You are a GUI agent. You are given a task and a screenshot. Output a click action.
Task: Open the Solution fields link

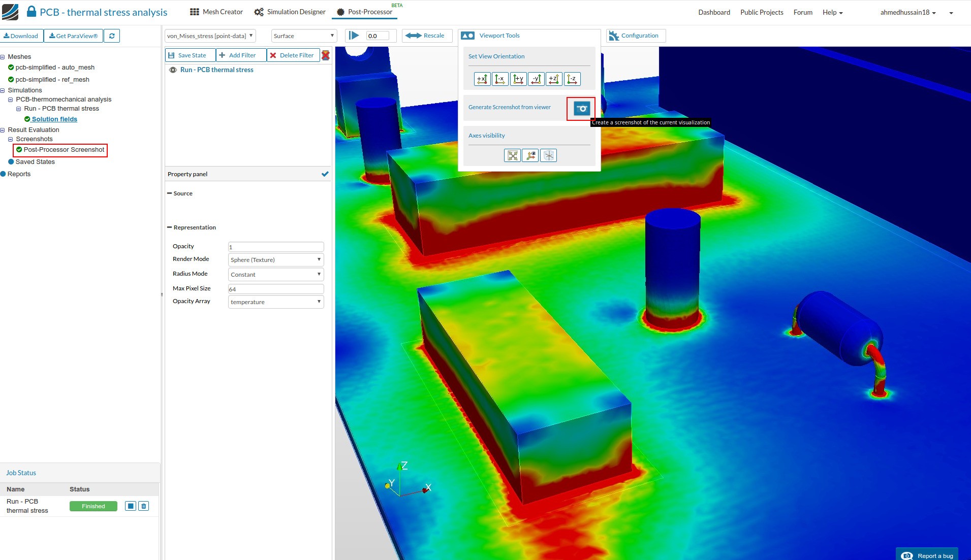(54, 119)
